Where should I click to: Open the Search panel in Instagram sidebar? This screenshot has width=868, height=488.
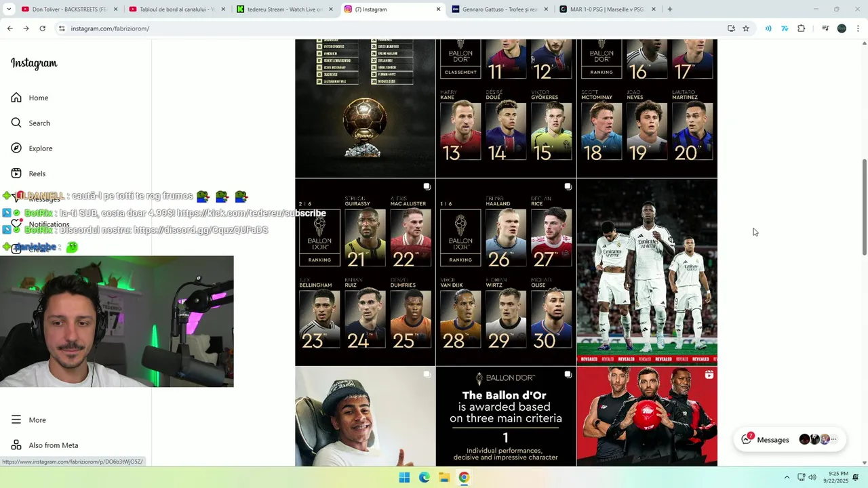coord(31,123)
